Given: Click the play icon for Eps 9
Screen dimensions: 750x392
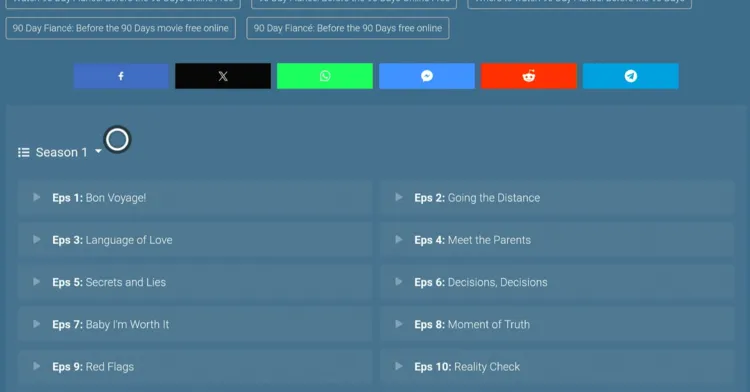Looking at the screenshot, I should (36, 366).
